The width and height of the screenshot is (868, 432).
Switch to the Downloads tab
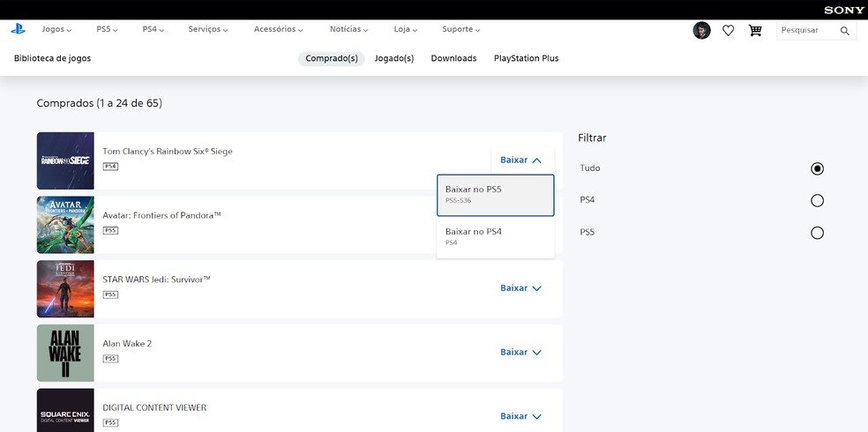pos(454,59)
